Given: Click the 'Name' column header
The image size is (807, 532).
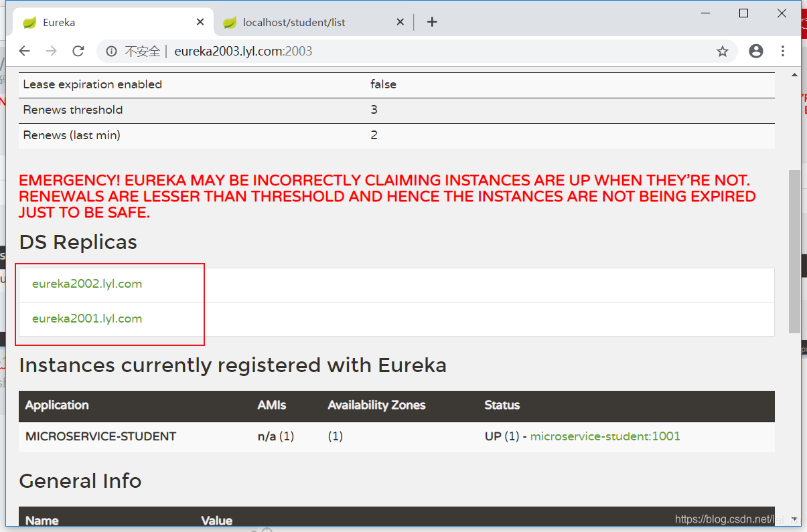Looking at the screenshot, I should [42, 521].
